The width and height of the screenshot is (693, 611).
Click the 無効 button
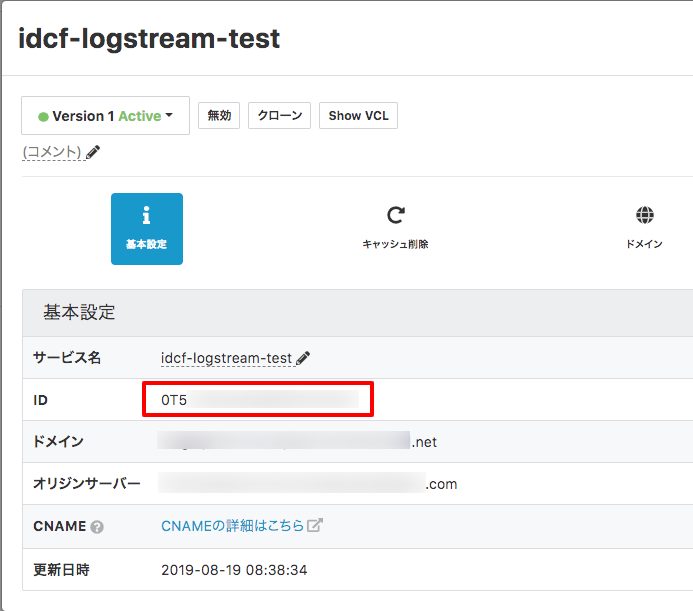point(218,116)
